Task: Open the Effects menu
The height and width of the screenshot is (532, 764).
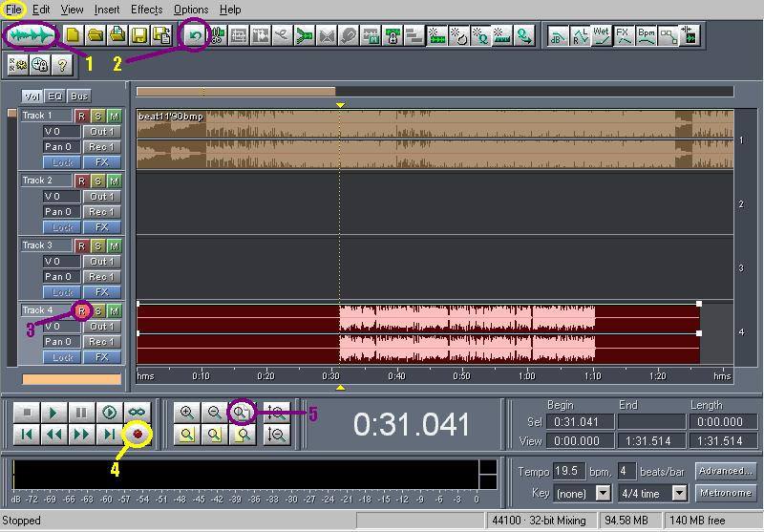Action: pyautogui.click(x=146, y=10)
